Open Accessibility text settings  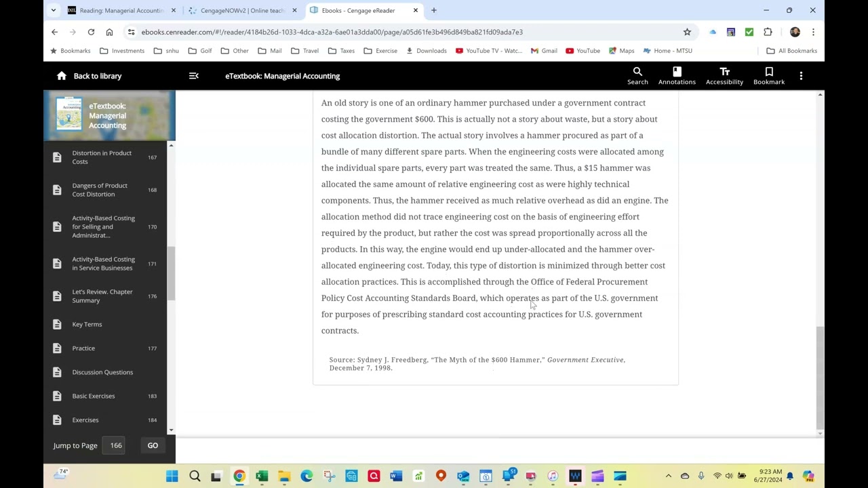coord(724,76)
